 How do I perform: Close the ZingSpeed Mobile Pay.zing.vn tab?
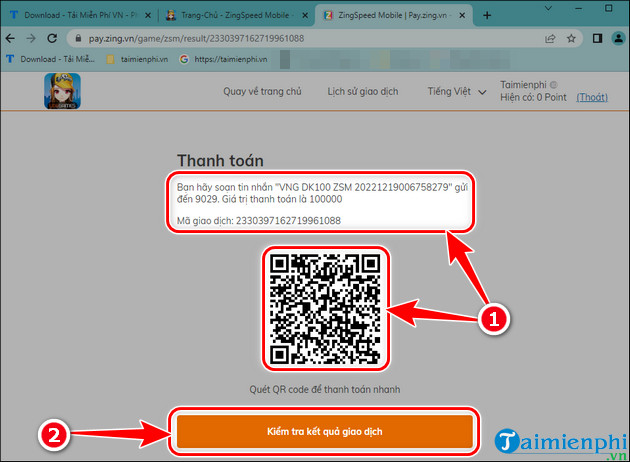(x=462, y=16)
